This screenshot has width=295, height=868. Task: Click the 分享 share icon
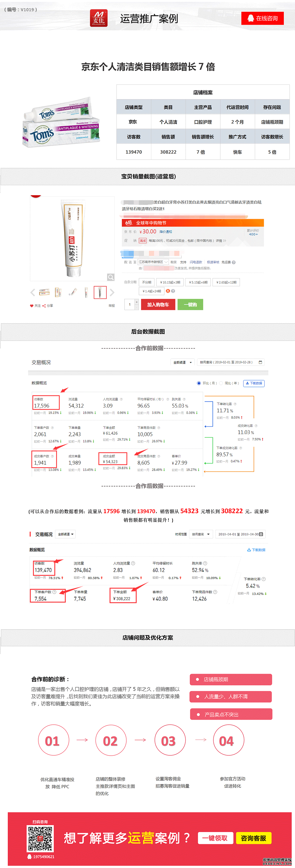pyautogui.click(x=44, y=306)
